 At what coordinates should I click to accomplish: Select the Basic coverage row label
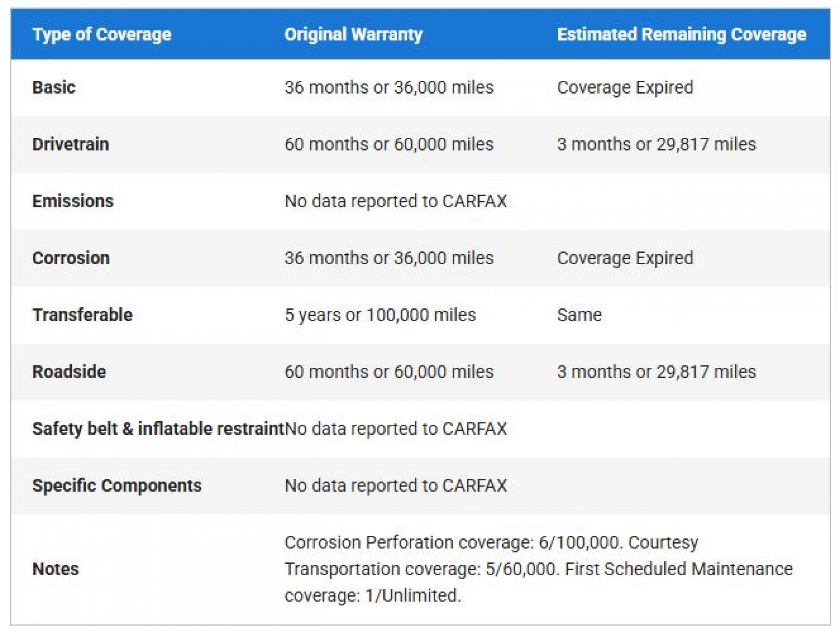click(54, 87)
